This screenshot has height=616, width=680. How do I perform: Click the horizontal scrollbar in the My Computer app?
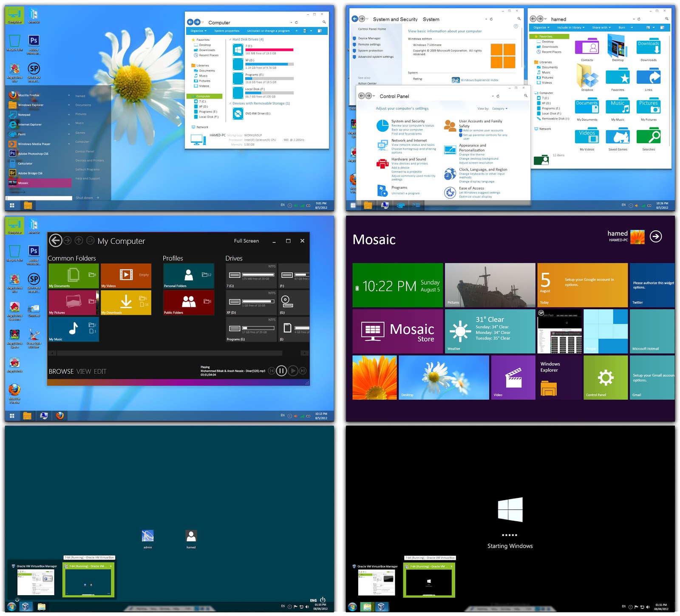169,353
